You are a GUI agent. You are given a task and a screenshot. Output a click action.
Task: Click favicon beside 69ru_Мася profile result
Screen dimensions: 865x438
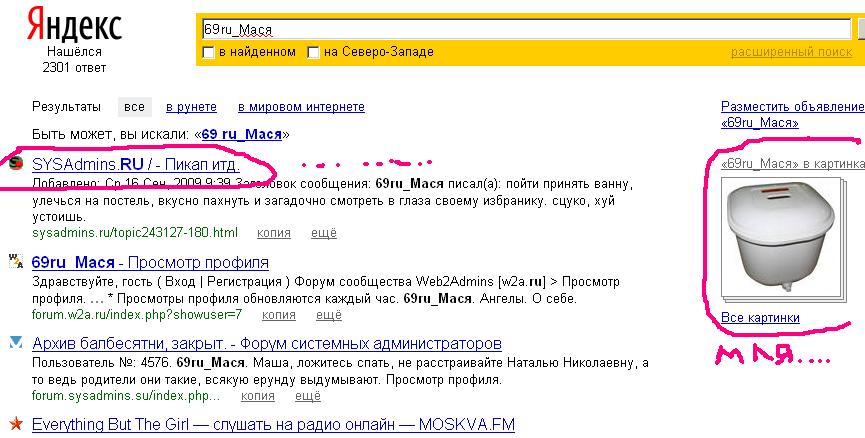(x=16, y=261)
